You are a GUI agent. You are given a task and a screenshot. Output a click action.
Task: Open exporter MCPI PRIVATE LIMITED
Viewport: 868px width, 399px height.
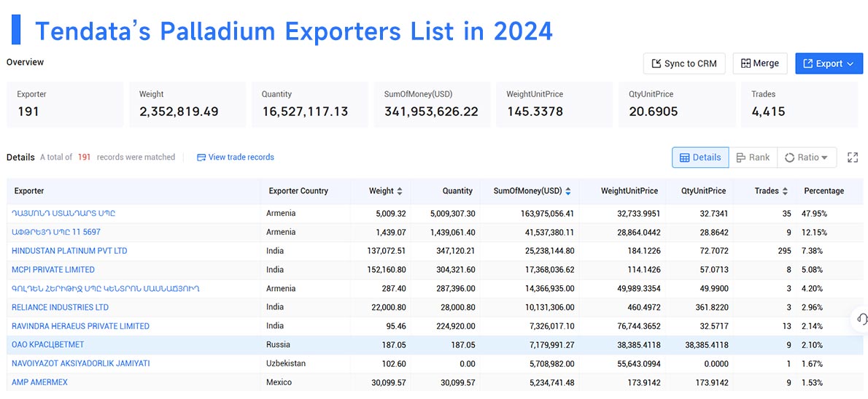click(x=53, y=269)
